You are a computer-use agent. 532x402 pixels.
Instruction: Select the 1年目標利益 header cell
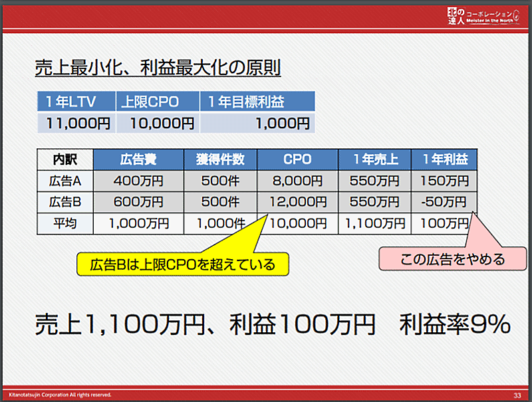256,102
